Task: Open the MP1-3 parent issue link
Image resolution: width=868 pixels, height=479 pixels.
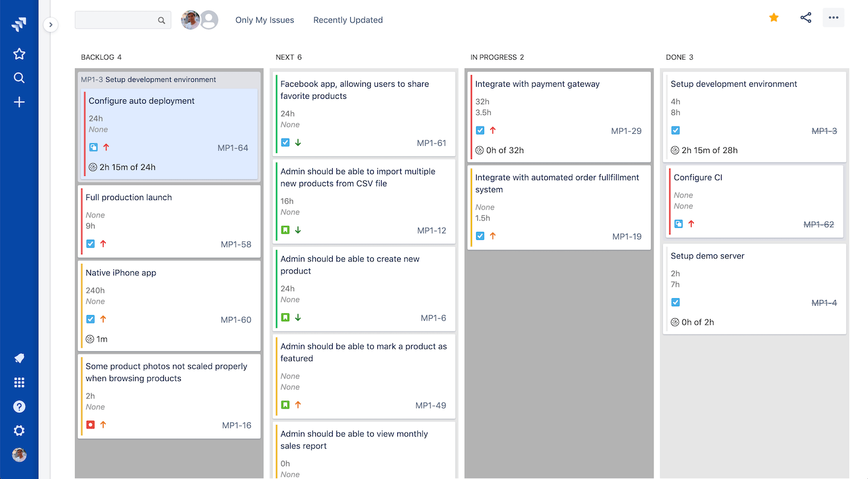Action: pos(92,80)
